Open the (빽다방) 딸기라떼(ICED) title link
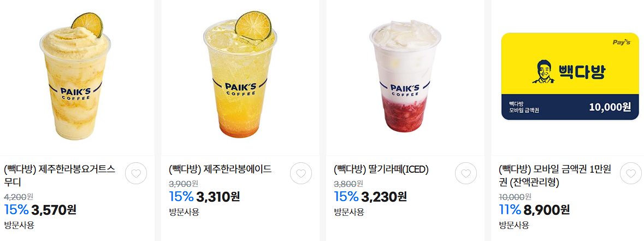644x241 pixels. (x=381, y=169)
